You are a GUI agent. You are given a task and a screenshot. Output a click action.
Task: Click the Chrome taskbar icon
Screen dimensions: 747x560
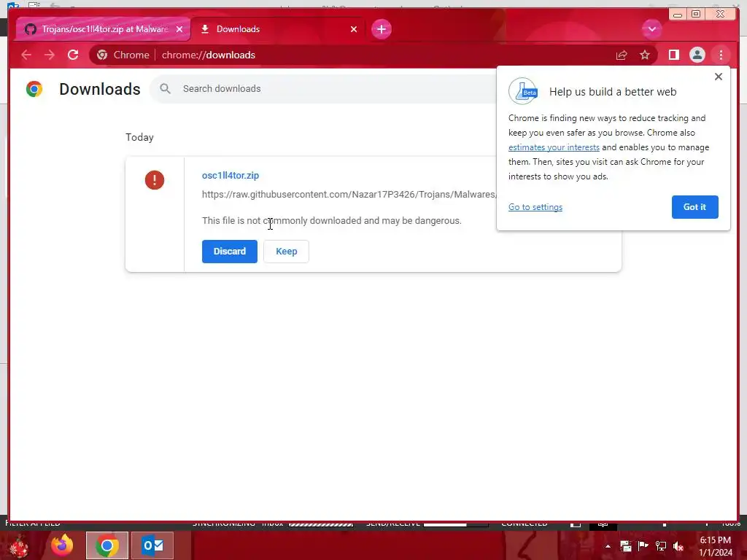click(107, 545)
